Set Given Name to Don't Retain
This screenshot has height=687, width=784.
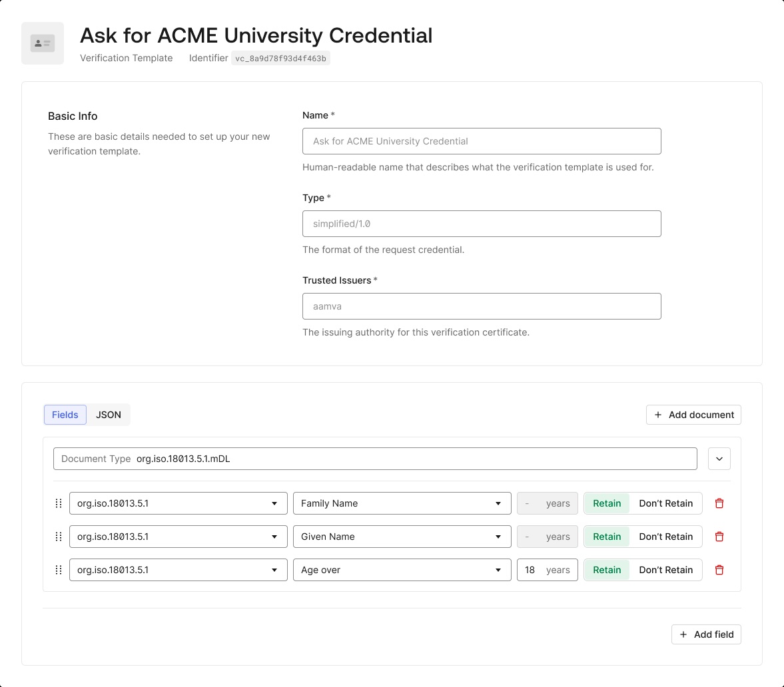(665, 537)
